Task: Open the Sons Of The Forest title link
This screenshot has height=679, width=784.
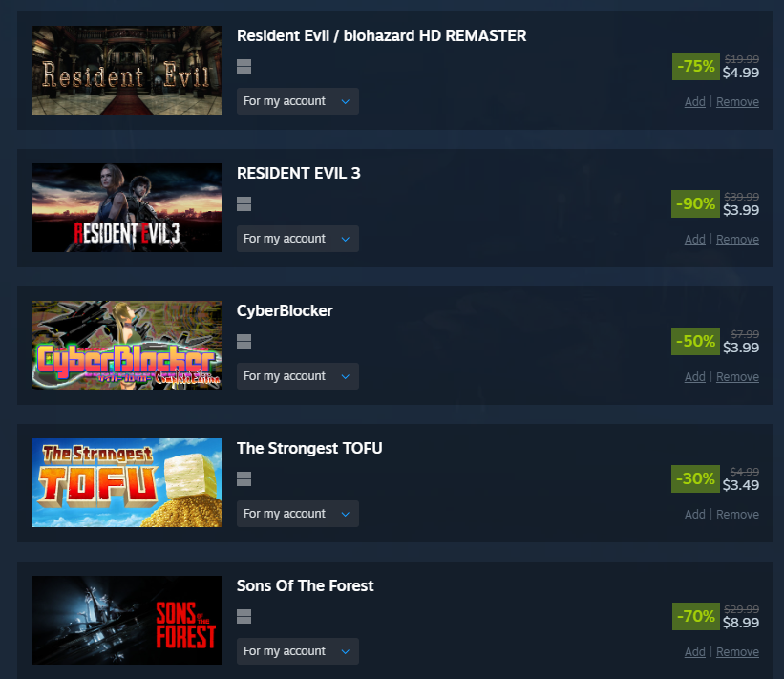Action: tap(305, 585)
